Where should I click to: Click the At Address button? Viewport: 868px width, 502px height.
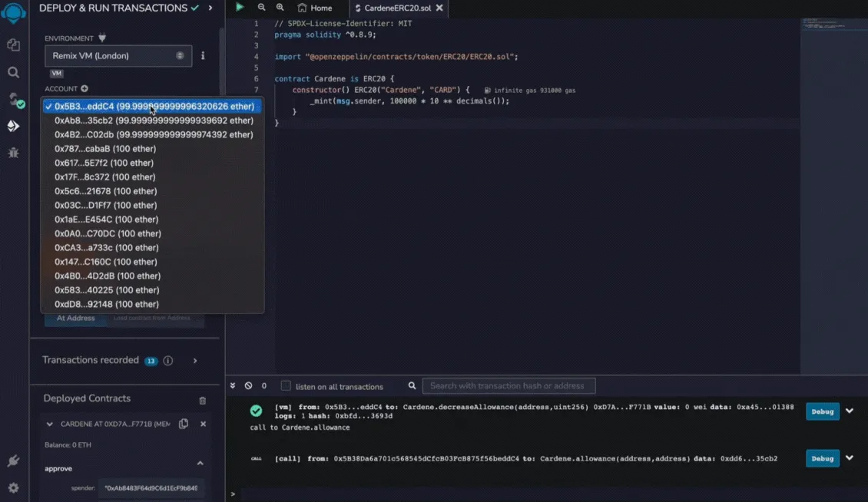(75, 319)
